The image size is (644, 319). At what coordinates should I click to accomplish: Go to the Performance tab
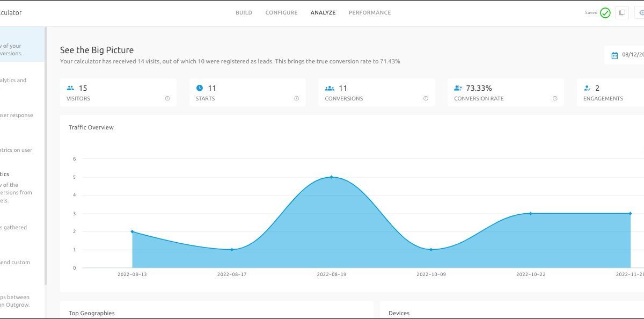(370, 13)
